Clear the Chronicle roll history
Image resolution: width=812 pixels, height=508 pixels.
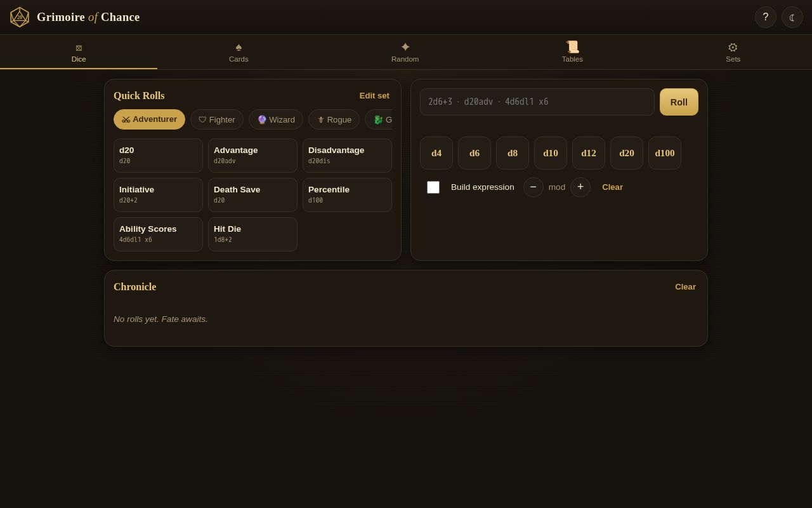click(685, 287)
